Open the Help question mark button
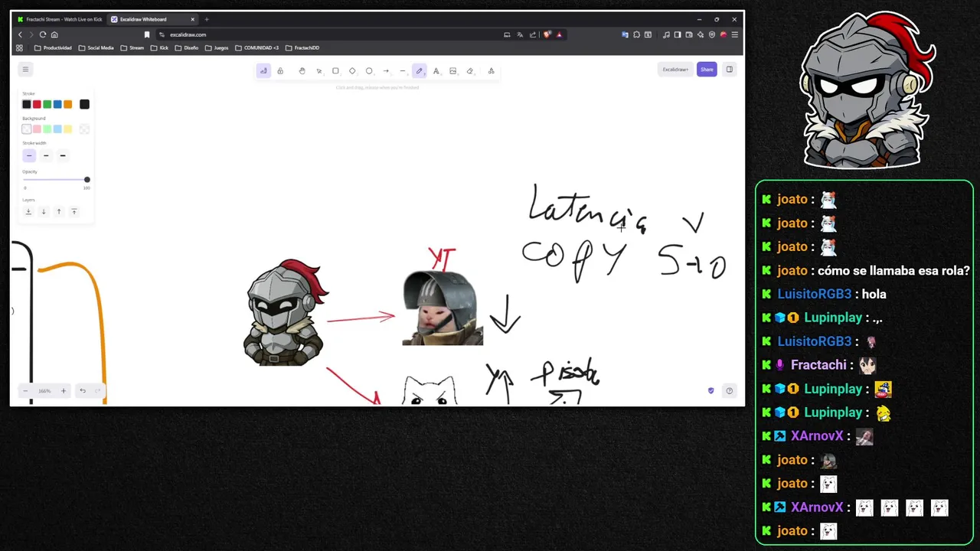980x551 pixels. 730,391
